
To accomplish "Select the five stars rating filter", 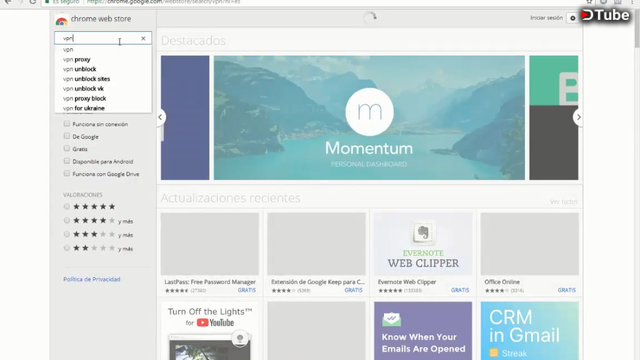I will pyautogui.click(x=67, y=207).
